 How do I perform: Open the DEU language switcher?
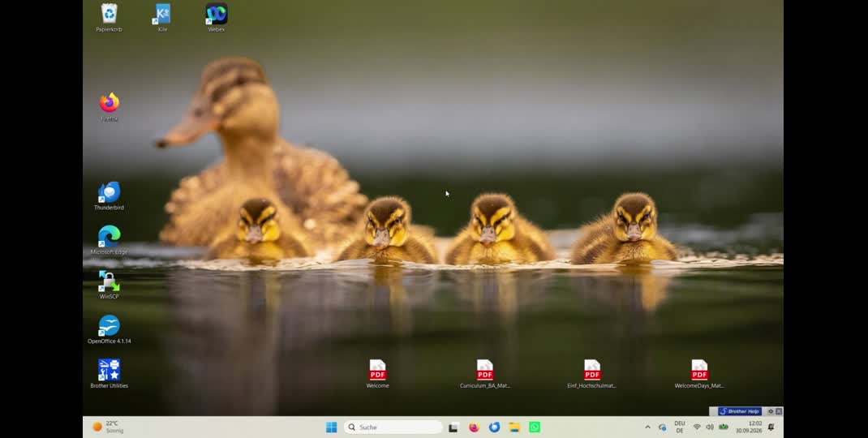click(680, 427)
